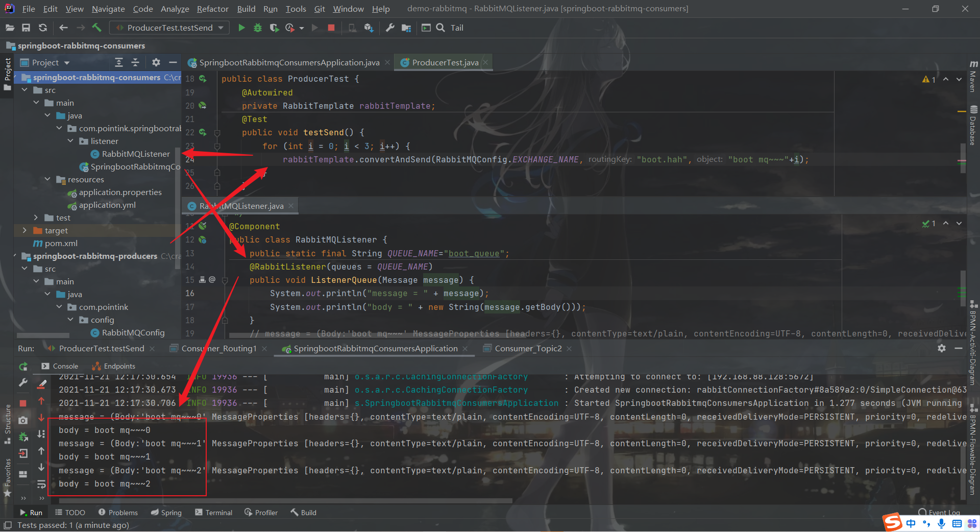Click the Search Everywhere magnifier icon
The image size is (980, 532).
pos(440,28)
